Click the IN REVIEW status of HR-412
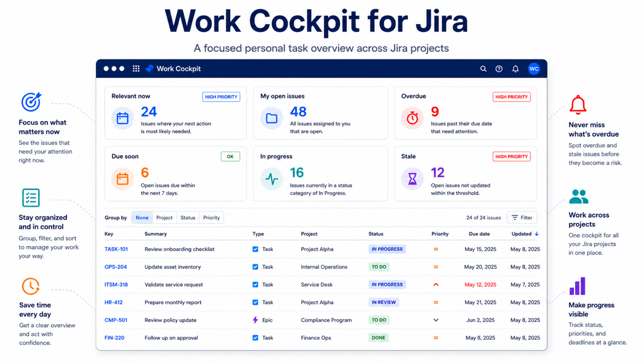 coord(384,302)
